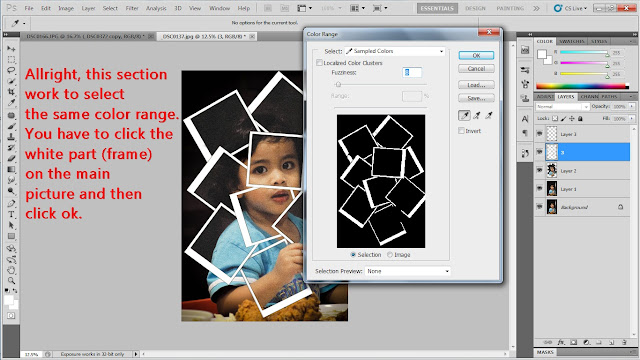Screen dimensions: 640x360
Task: Switch to the Paths tab
Action: [x=609, y=97]
